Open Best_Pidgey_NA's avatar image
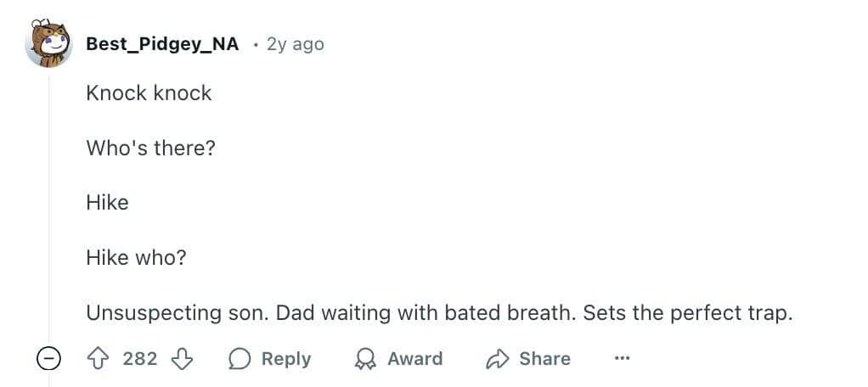The image size is (868, 387). pyautogui.click(x=48, y=43)
